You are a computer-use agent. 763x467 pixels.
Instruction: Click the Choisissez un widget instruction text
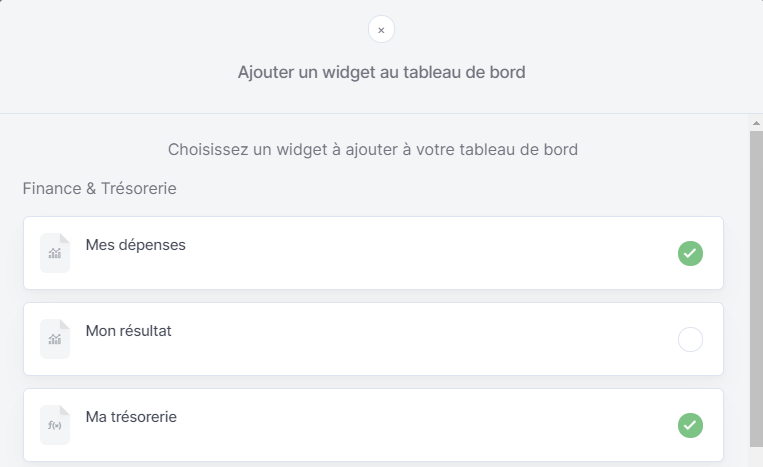(373, 149)
